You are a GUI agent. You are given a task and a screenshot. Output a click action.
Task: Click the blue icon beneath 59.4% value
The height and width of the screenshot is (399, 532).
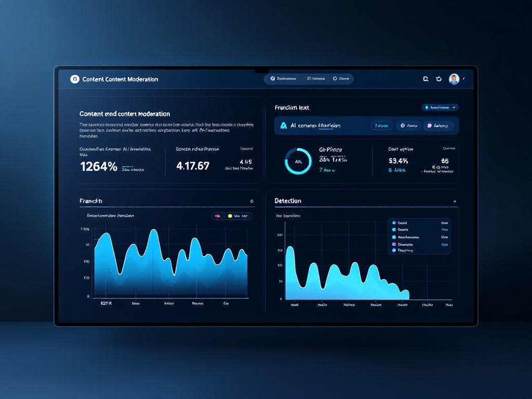pos(390,170)
